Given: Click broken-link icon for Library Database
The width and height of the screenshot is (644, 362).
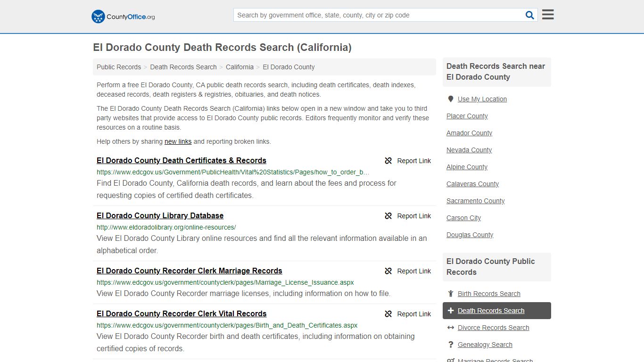Looking at the screenshot, I should 388,216.
